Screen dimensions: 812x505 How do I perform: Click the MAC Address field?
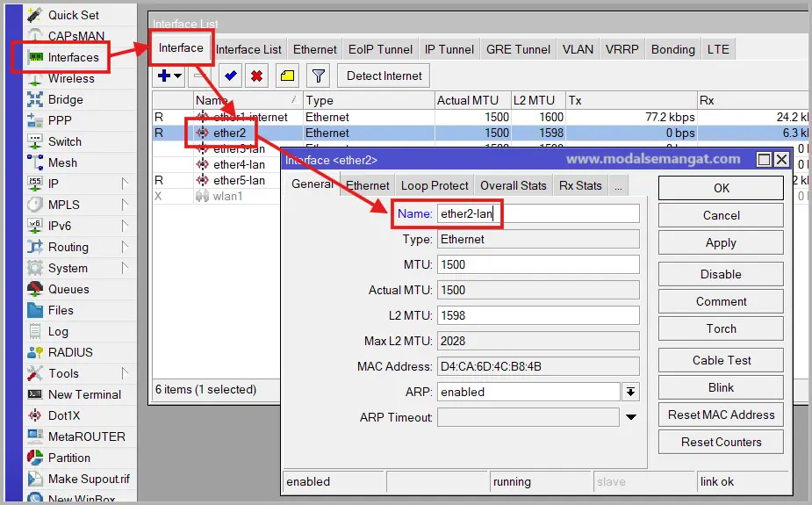pyautogui.click(x=538, y=367)
